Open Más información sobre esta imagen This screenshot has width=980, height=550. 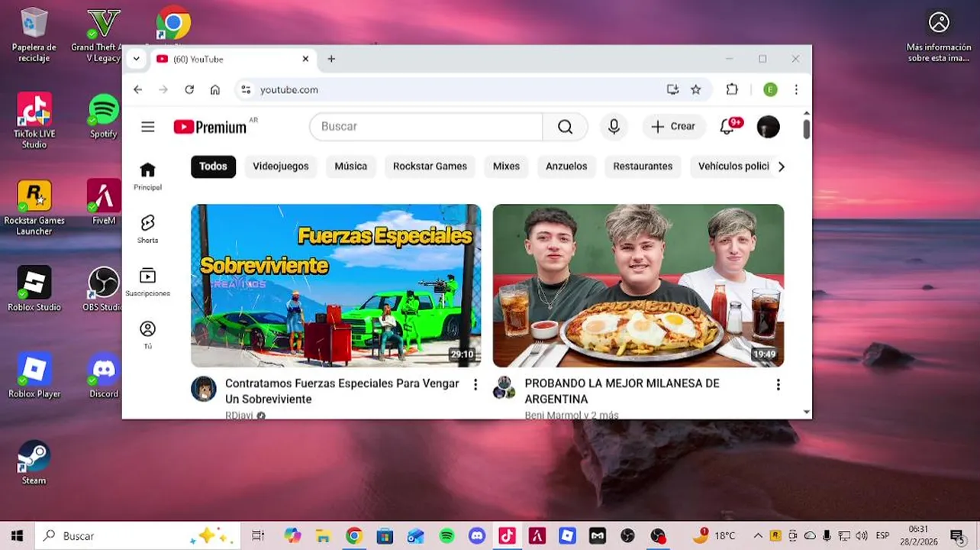[x=939, y=37]
